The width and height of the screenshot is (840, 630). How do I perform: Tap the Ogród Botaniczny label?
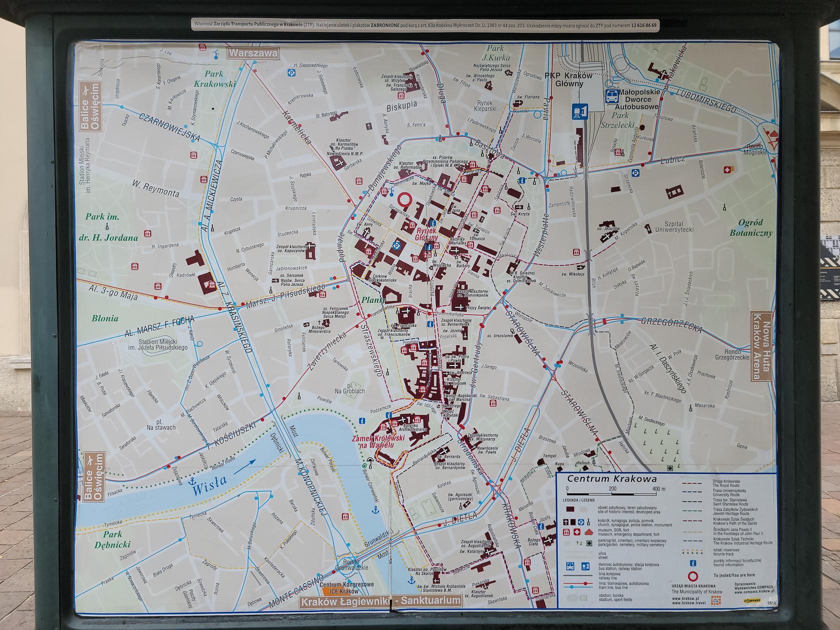[750, 227]
